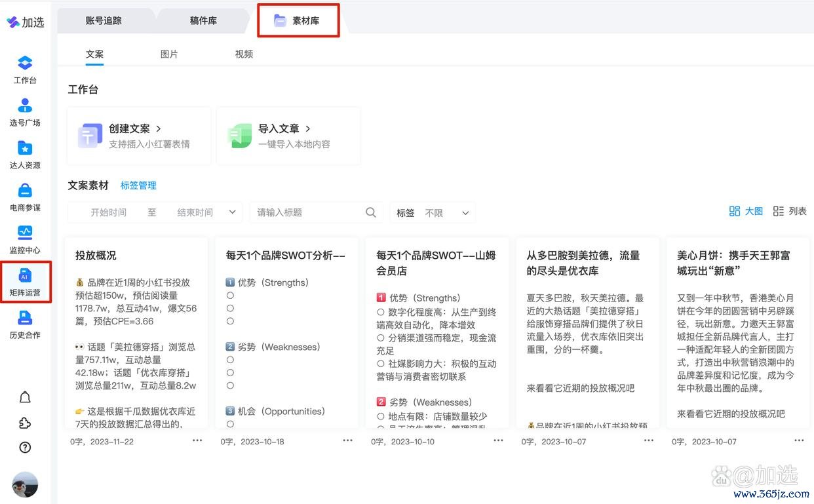
Task: Switch to 稿件库 tab
Action: [x=203, y=20]
